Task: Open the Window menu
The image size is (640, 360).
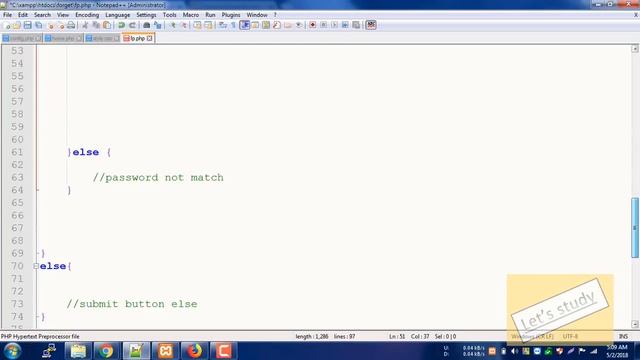Action: [257, 15]
